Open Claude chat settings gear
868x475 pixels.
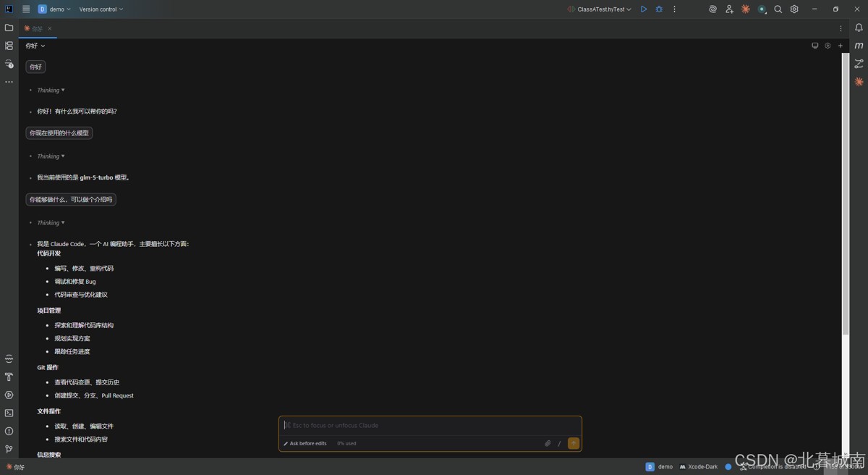pyautogui.click(x=827, y=46)
